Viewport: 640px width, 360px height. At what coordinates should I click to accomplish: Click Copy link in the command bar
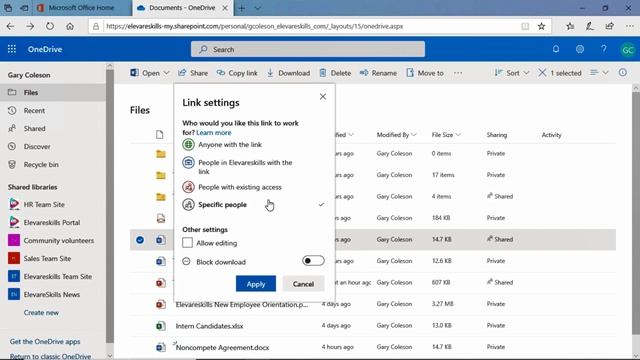237,73
